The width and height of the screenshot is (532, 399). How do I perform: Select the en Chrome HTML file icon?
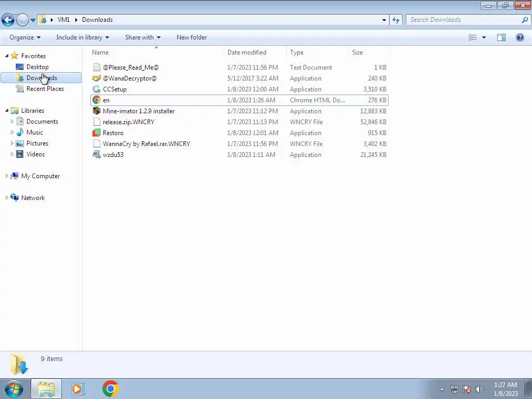97,100
